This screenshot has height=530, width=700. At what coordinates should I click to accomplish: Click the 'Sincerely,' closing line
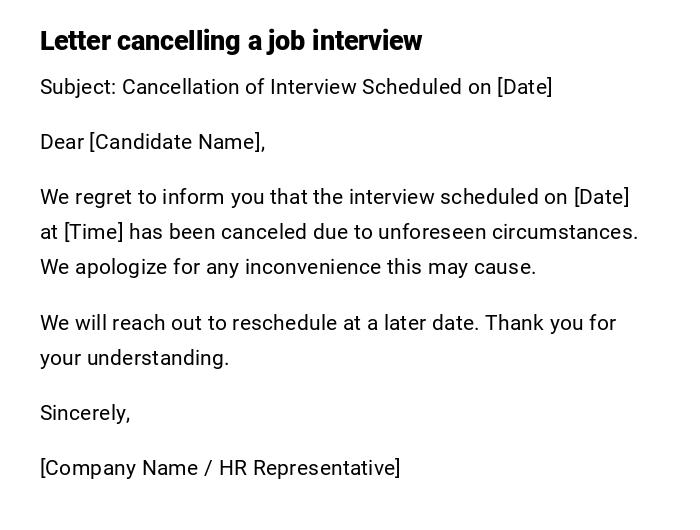click(85, 413)
